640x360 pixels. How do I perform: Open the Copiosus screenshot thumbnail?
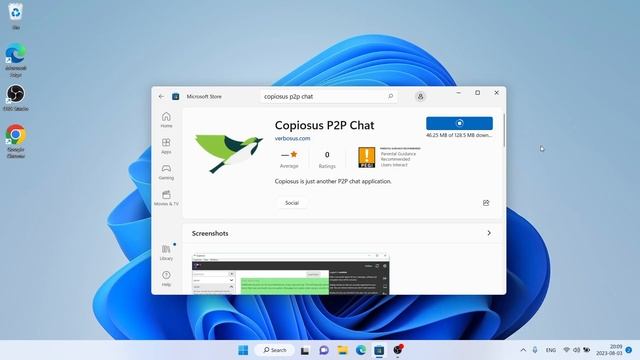[291, 274]
